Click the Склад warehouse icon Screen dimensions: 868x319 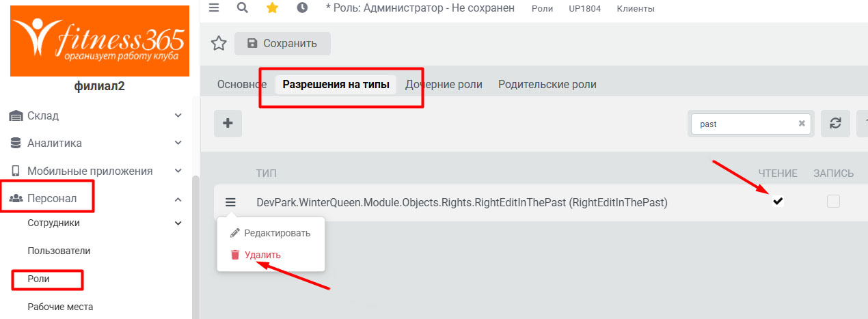tap(16, 116)
